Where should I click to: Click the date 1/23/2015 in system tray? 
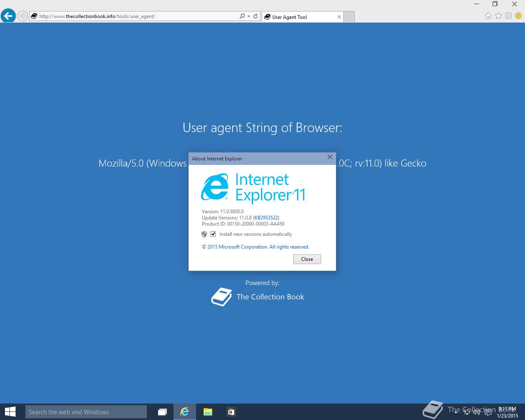(x=507, y=415)
